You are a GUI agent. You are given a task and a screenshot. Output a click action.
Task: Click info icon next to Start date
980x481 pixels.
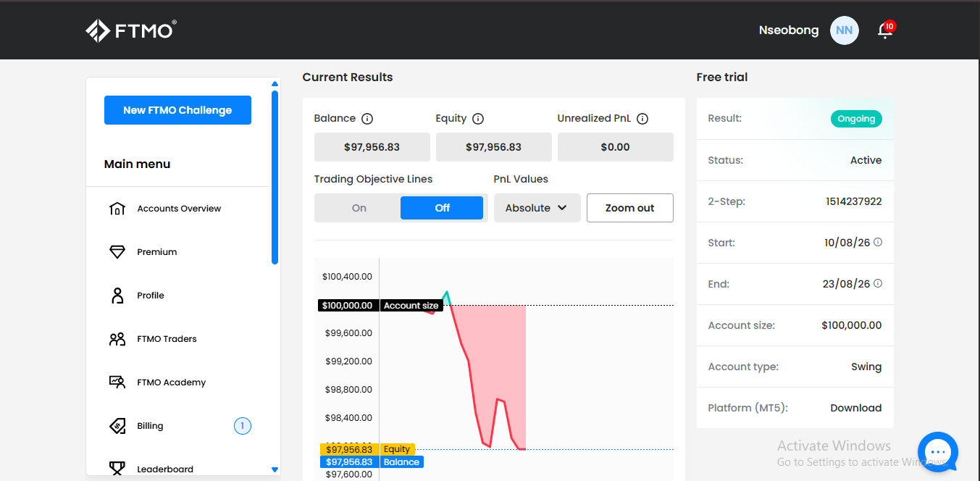tap(878, 242)
